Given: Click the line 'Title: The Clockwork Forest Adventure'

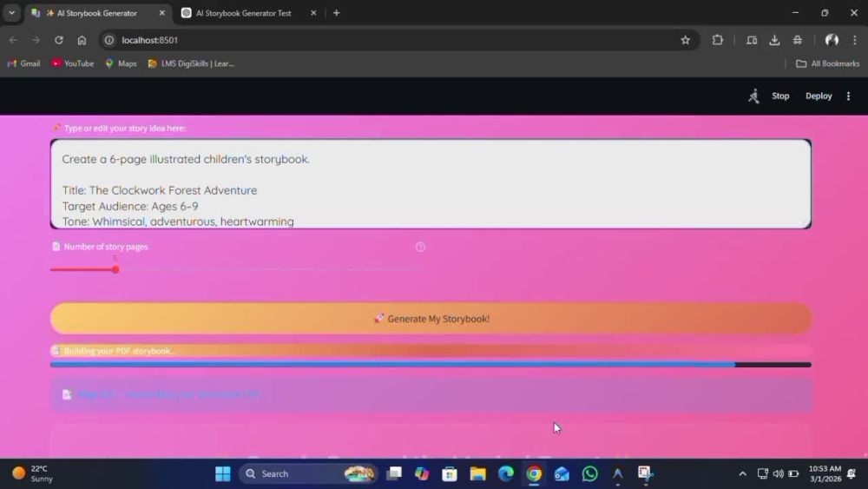Looking at the screenshot, I should point(160,190).
